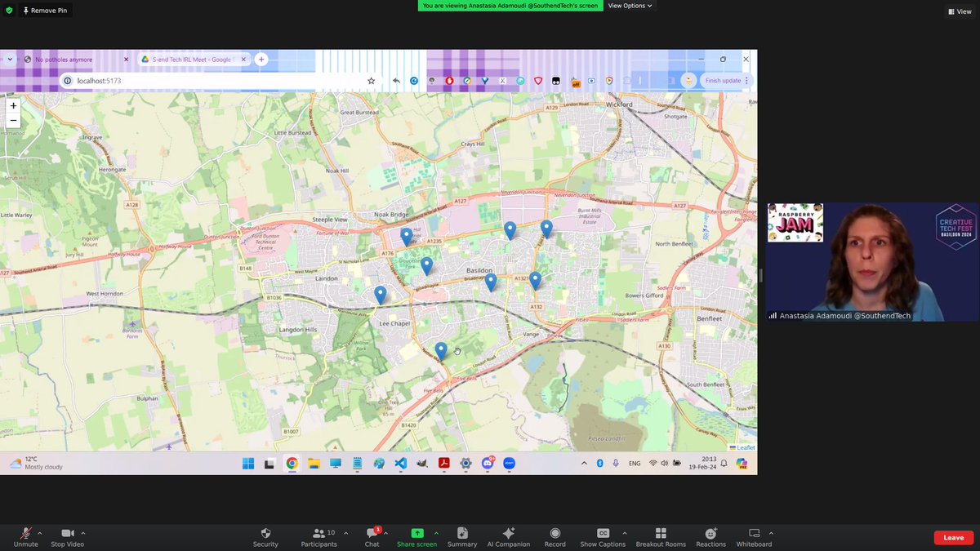The width and height of the screenshot is (980, 551).
Task: Open Zoom from the Windows taskbar
Action: (x=509, y=464)
